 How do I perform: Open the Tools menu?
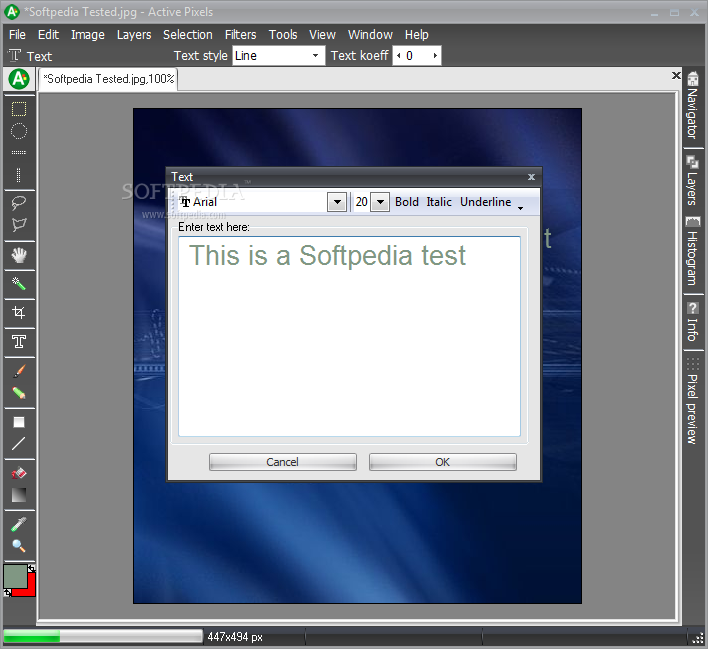click(x=283, y=35)
